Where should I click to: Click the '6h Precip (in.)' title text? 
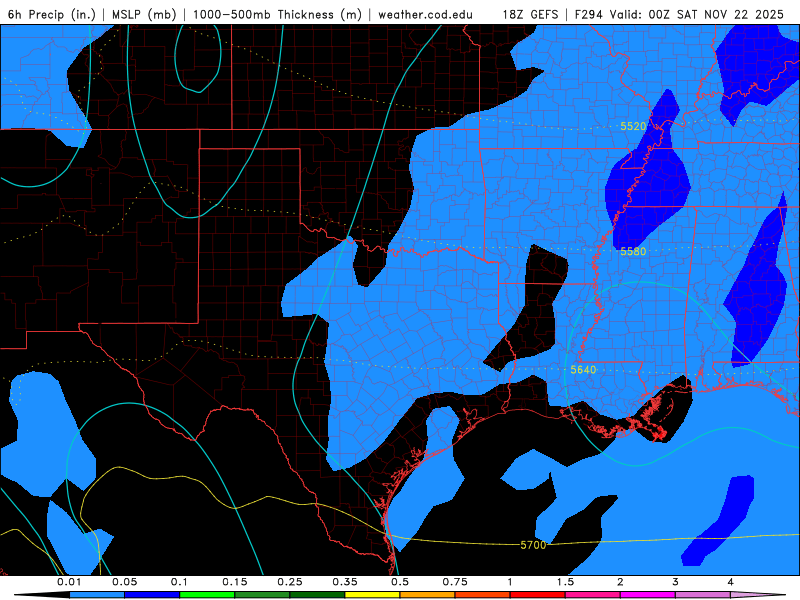point(52,14)
